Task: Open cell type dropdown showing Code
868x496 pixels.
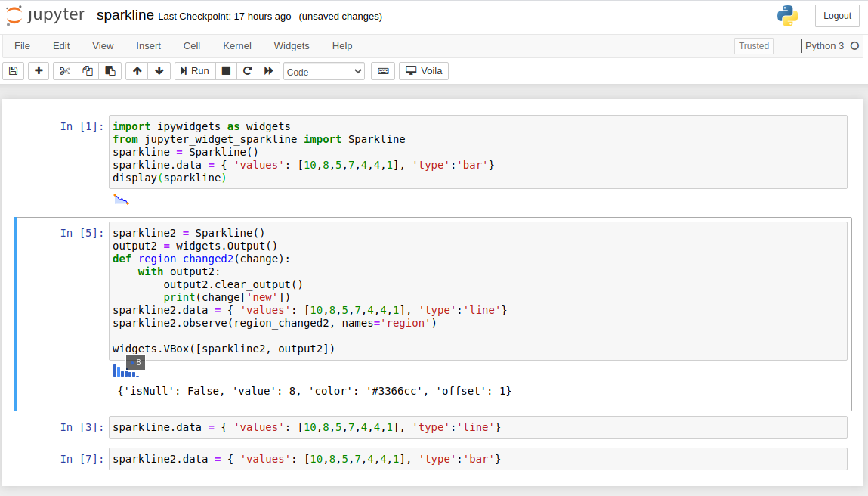Action: 324,72
